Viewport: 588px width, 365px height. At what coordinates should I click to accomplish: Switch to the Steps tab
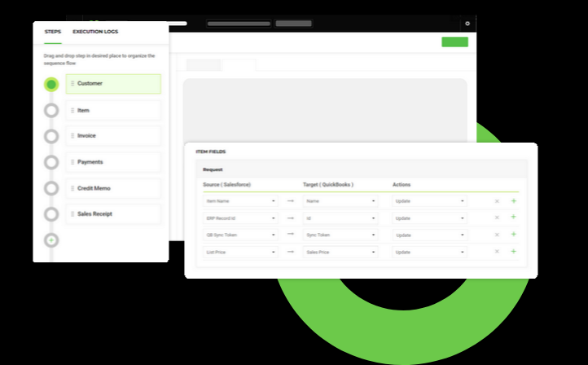click(52, 32)
